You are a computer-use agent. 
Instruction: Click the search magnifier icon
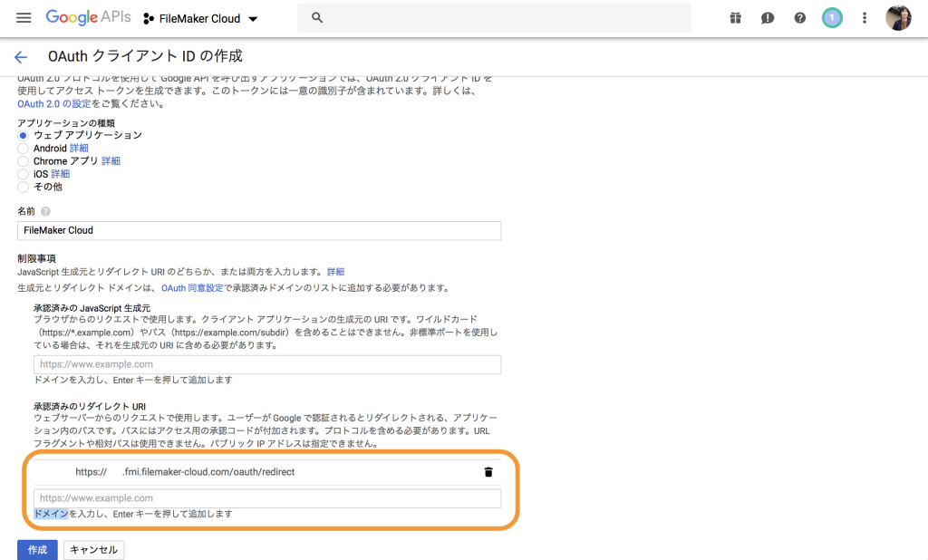coord(316,18)
